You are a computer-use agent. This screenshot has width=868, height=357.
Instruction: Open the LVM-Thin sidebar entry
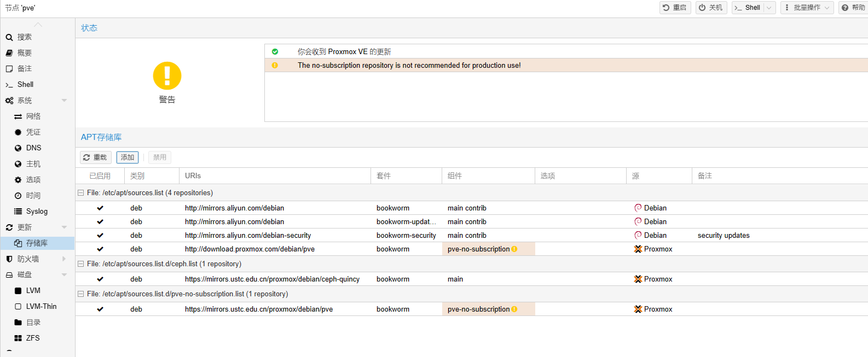(x=37, y=307)
